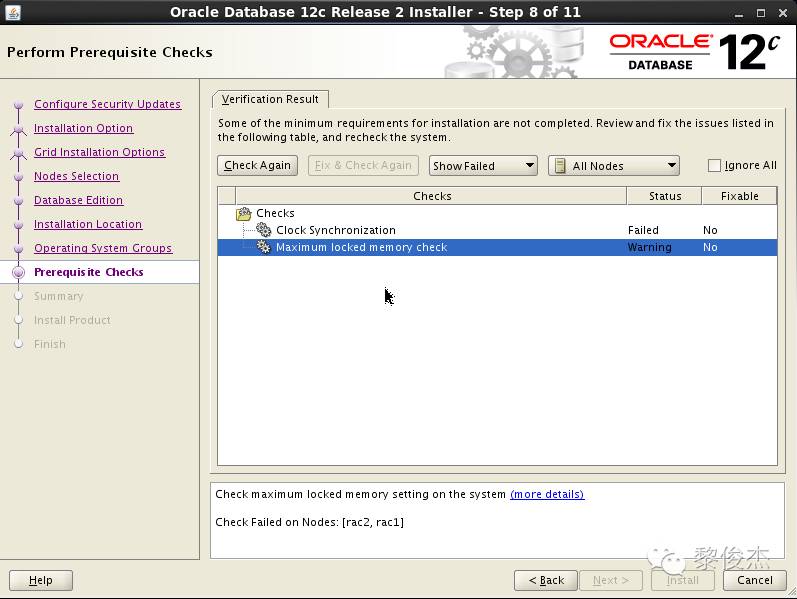Image resolution: width=797 pixels, height=599 pixels.
Task: Click the Java installer icon in title bar
Action: pos(13,12)
